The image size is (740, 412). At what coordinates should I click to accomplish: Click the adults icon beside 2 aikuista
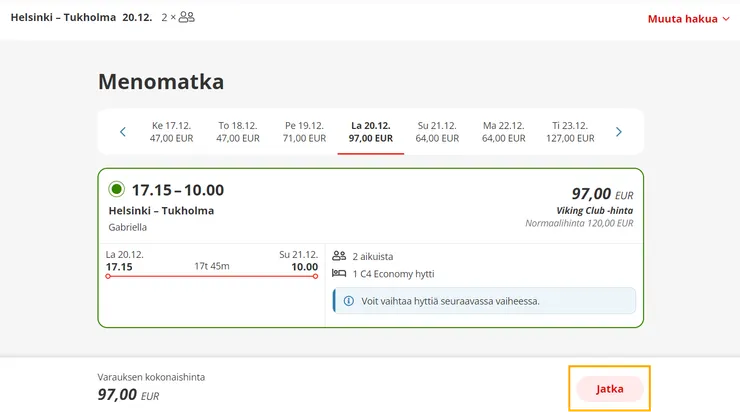(339, 256)
